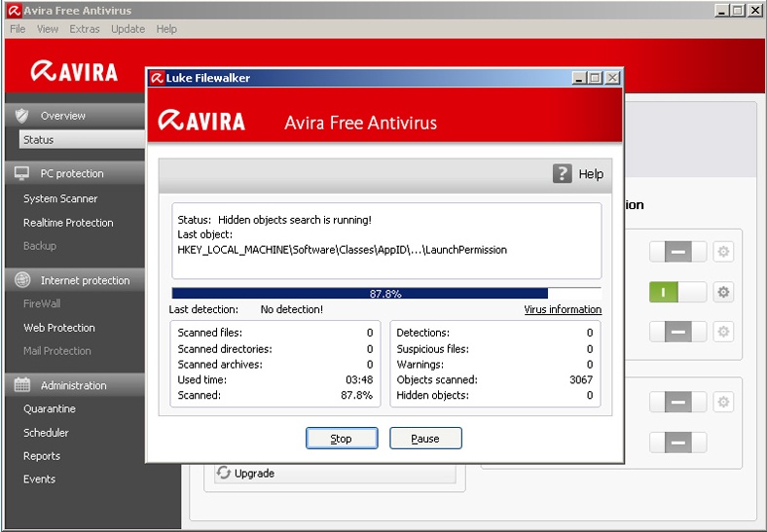767x532 pixels.
Task: Click the 'No detection!' text
Action: tap(292, 309)
